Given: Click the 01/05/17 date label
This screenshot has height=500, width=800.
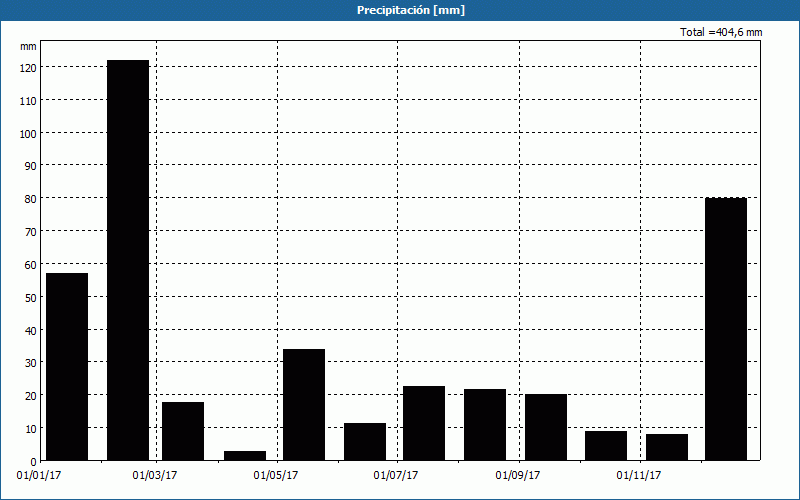Looking at the screenshot, I should pos(276,476).
